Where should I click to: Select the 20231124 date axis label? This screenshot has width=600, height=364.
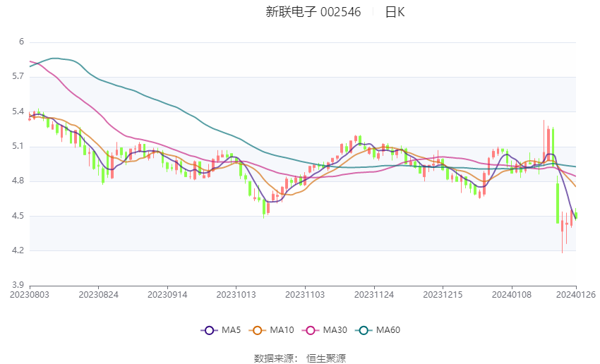(x=374, y=295)
